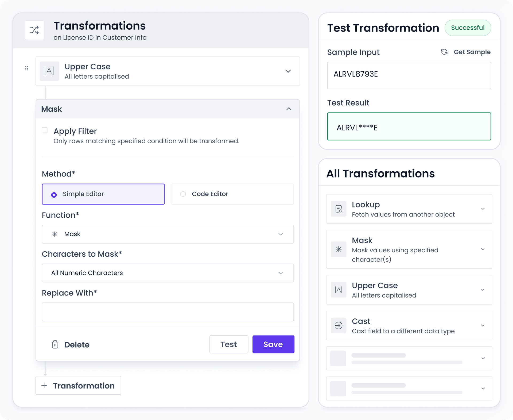Image resolution: width=513 pixels, height=420 pixels.
Task: Click the Lookup document icon
Action: click(x=338, y=209)
